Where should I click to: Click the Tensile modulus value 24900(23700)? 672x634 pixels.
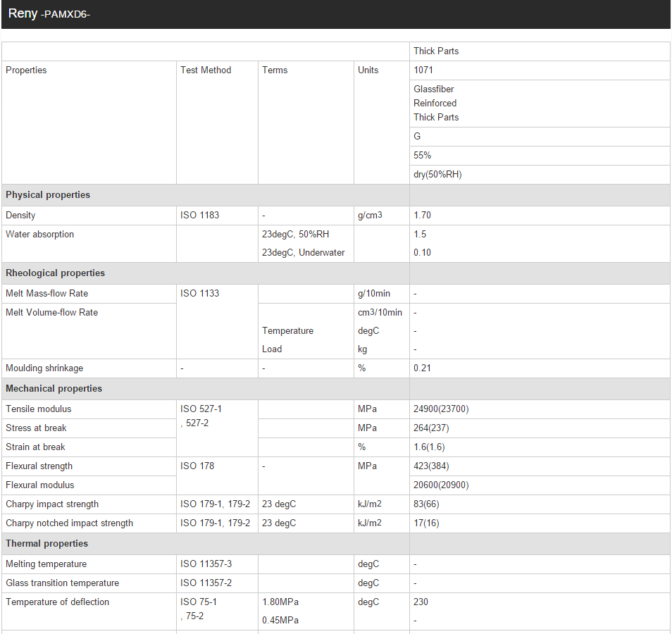click(x=441, y=409)
